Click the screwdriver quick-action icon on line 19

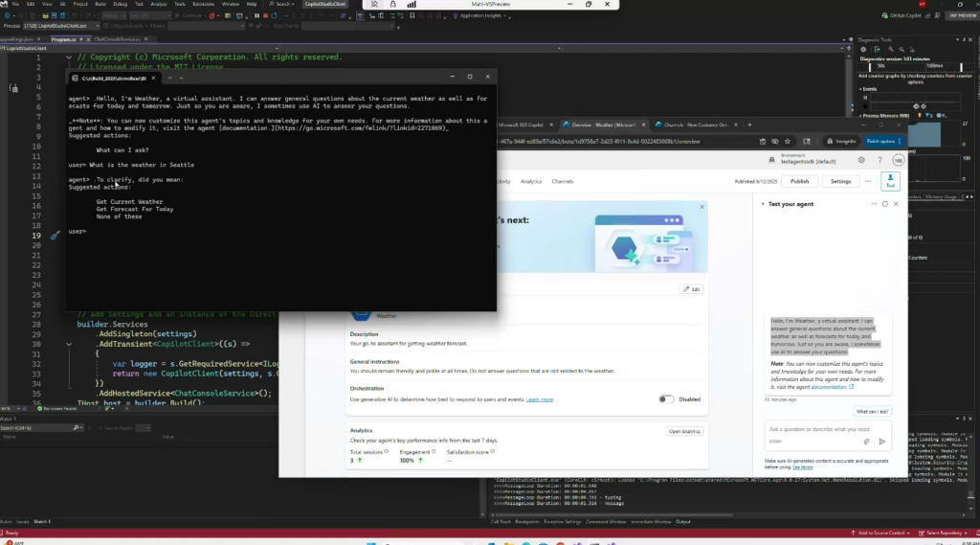55,236
